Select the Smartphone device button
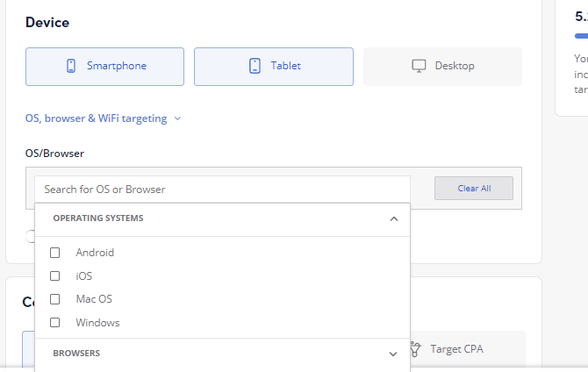This screenshot has height=372, width=588. 104,67
